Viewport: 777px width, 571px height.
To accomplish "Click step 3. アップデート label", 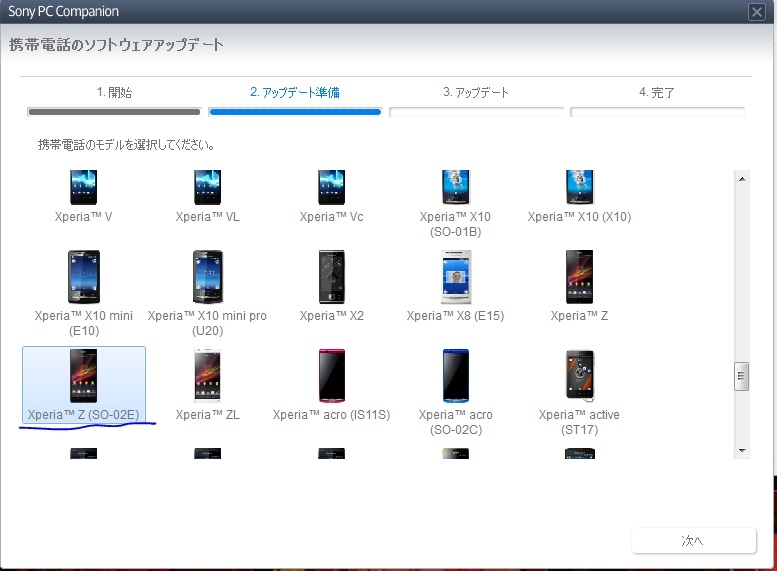I will point(476,92).
